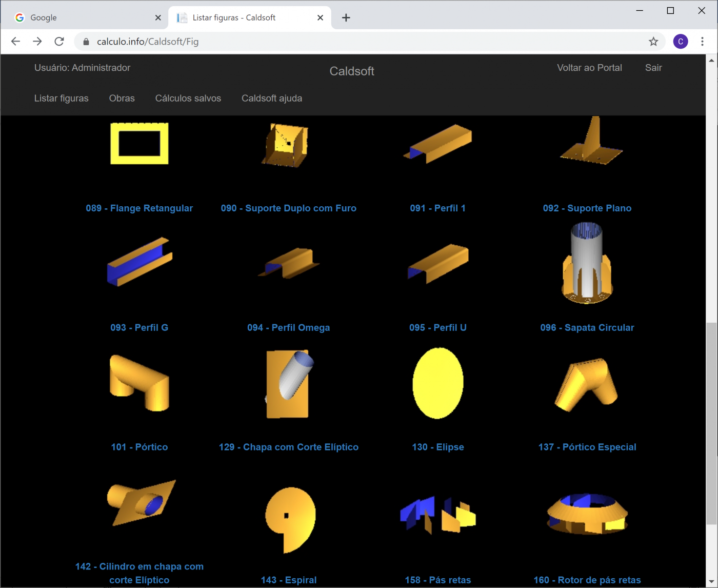
Task: Click the address bar URL field
Action: [359, 42]
